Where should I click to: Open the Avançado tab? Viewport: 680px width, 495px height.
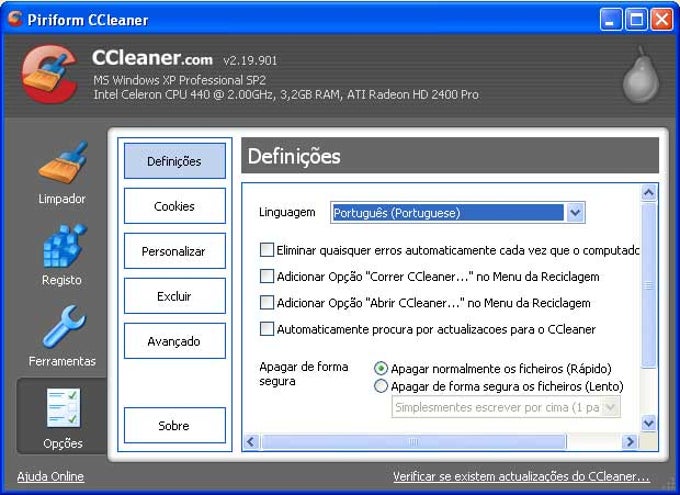(175, 341)
